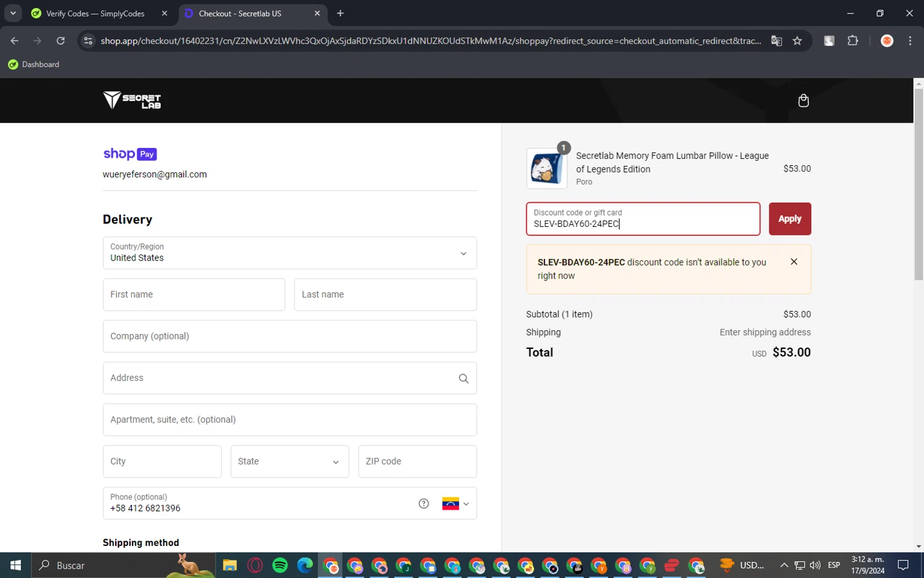Click the product name Secretlab Memory Foam Lumbar Pillow

tap(672, 162)
